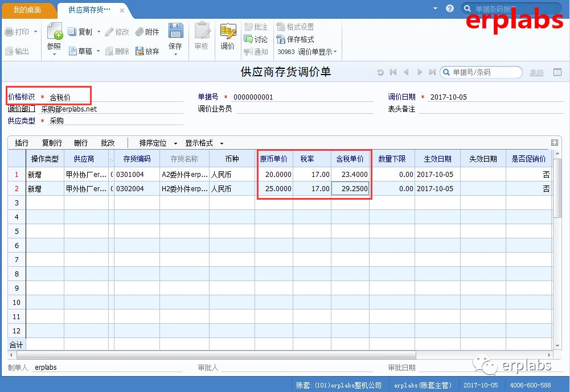Click Save Format (保存格式)
Image resolution: width=570 pixels, height=392 pixels.
pyautogui.click(x=295, y=39)
